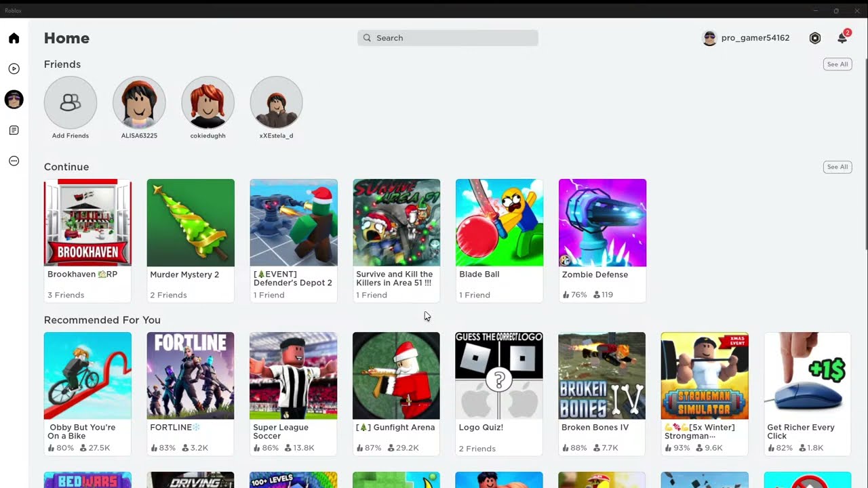Click Super League Soccer title text
Image resolution: width=868 pixels, height=488 pixels.
pos(281,432)
